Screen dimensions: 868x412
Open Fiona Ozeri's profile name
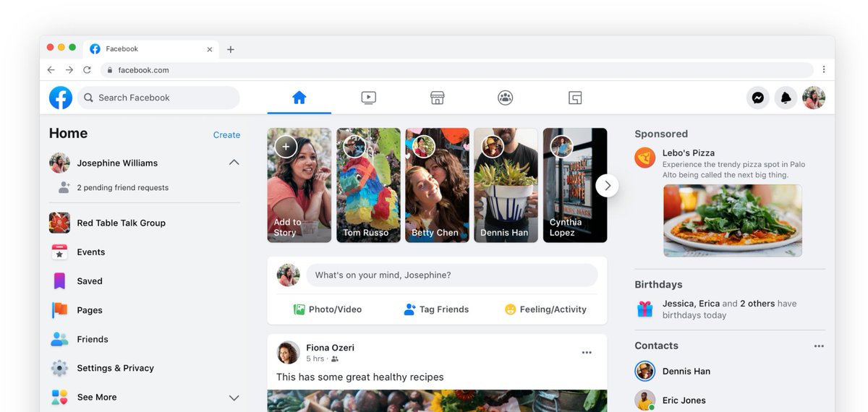click(330, 348)
